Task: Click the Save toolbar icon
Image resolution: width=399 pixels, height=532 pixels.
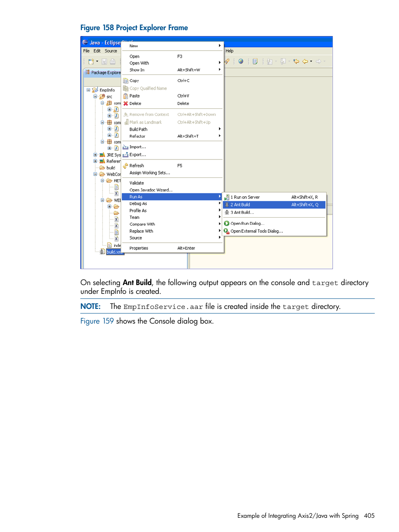Action: click(x=105, y=62)
